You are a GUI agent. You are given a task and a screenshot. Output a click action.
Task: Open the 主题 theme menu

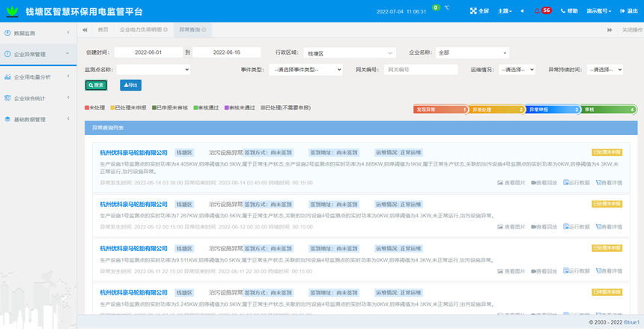tap(505, 11)
